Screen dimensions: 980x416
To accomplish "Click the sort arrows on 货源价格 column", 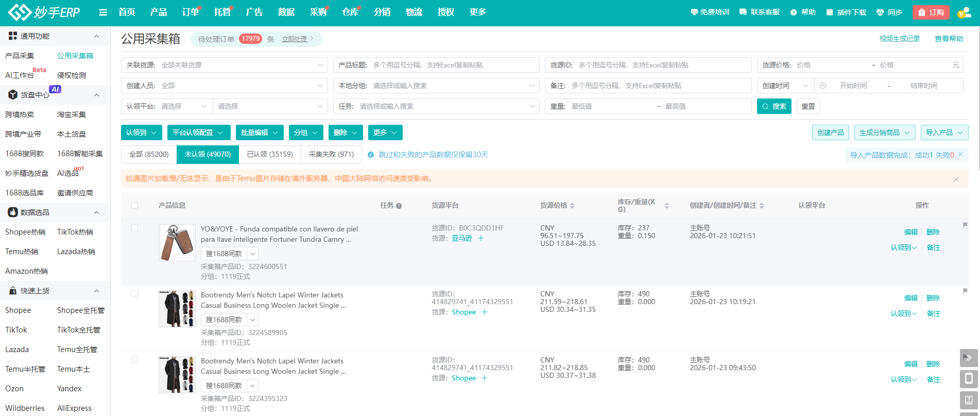I will click(x=572, y=206).
